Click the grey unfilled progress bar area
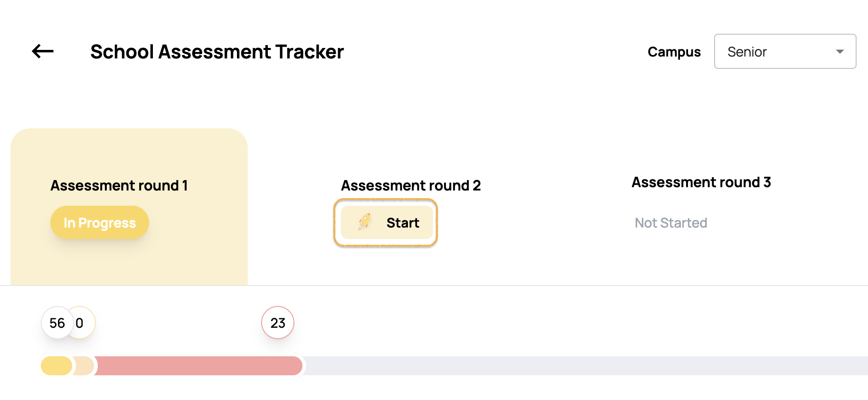 [x=585, y=366]
